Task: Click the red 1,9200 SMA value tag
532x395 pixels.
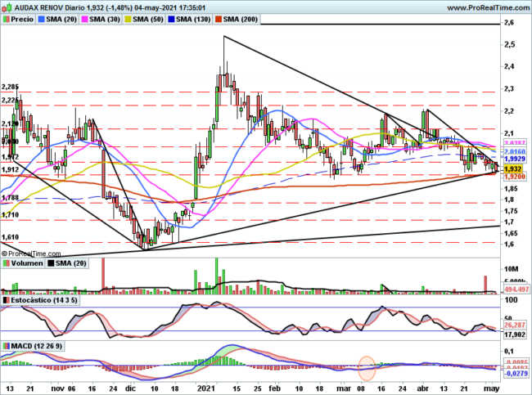Action: [514, 177]
